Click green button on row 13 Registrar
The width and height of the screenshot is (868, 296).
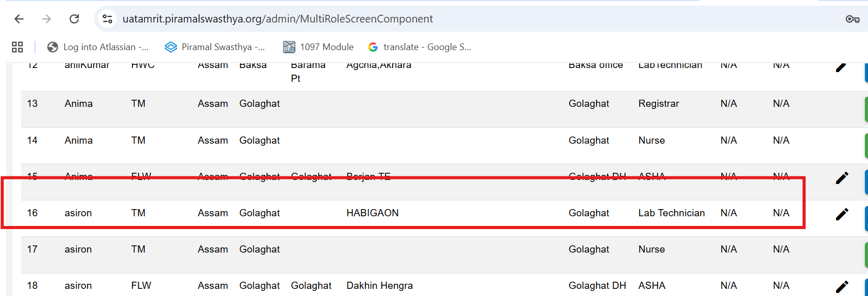click(x=865, y=109)
